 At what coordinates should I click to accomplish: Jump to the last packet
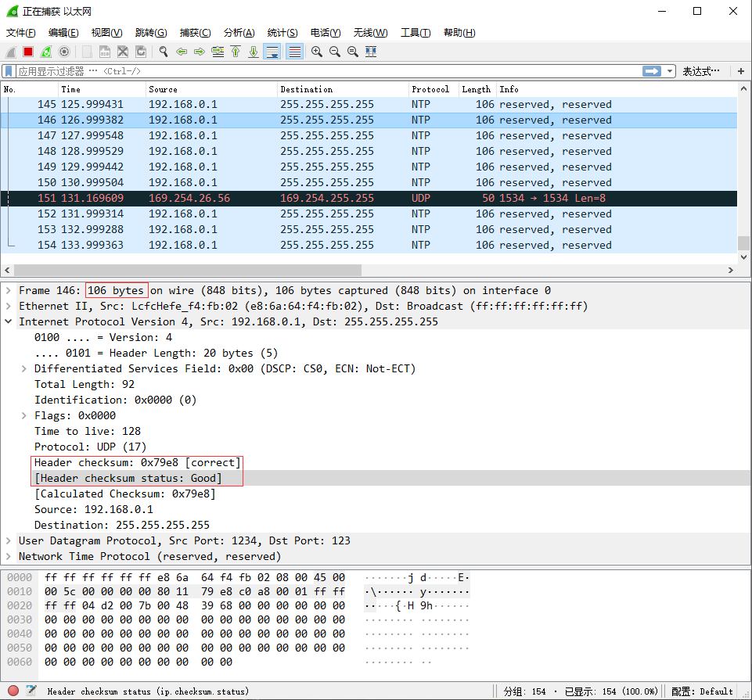click(254, 52)
